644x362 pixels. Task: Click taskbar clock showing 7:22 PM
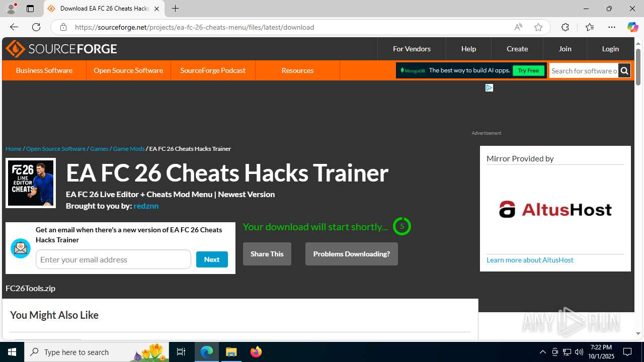pos(601,352)
